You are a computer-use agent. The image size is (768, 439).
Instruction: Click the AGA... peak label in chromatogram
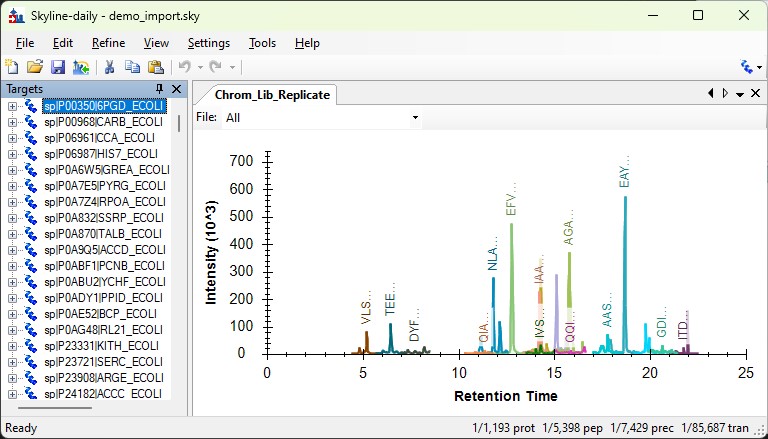click(568, 228)
